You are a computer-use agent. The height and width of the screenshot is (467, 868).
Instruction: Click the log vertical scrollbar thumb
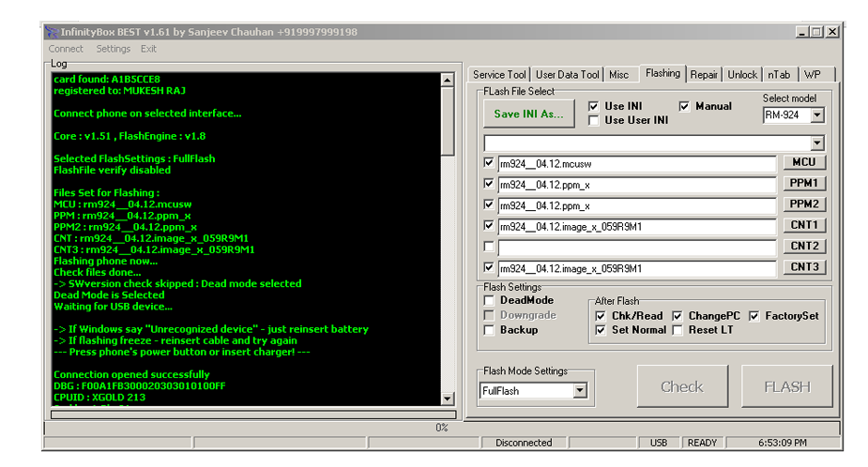pyautogui.click(x=448, y=121)
